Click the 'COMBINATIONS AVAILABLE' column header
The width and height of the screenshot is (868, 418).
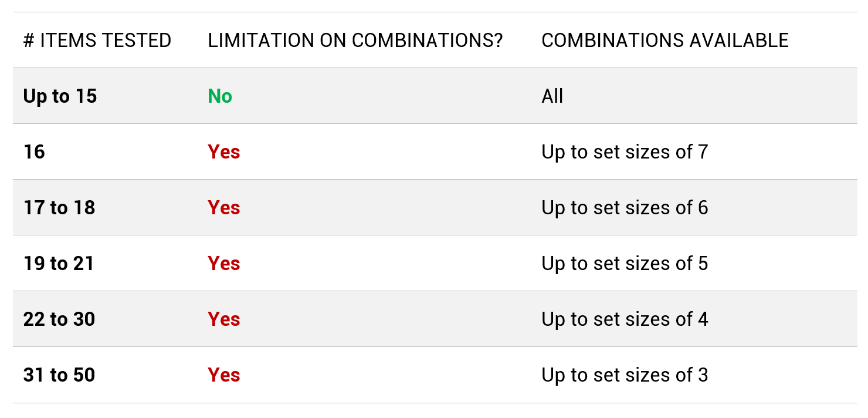[665, 41]
